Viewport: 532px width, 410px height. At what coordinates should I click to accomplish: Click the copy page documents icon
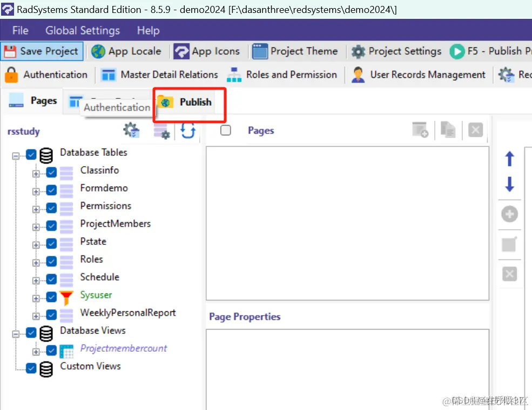448,130
